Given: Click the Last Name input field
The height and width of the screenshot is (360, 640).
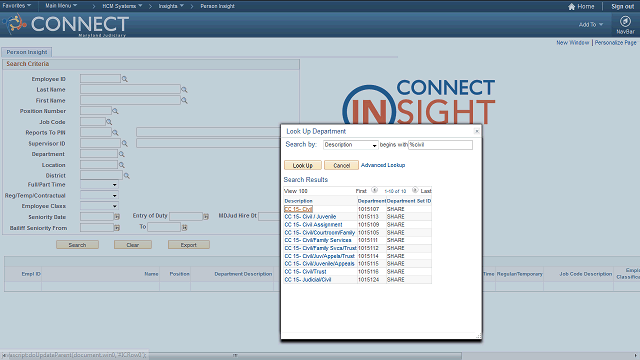Looking at the screenshot, I should point(130,89).
